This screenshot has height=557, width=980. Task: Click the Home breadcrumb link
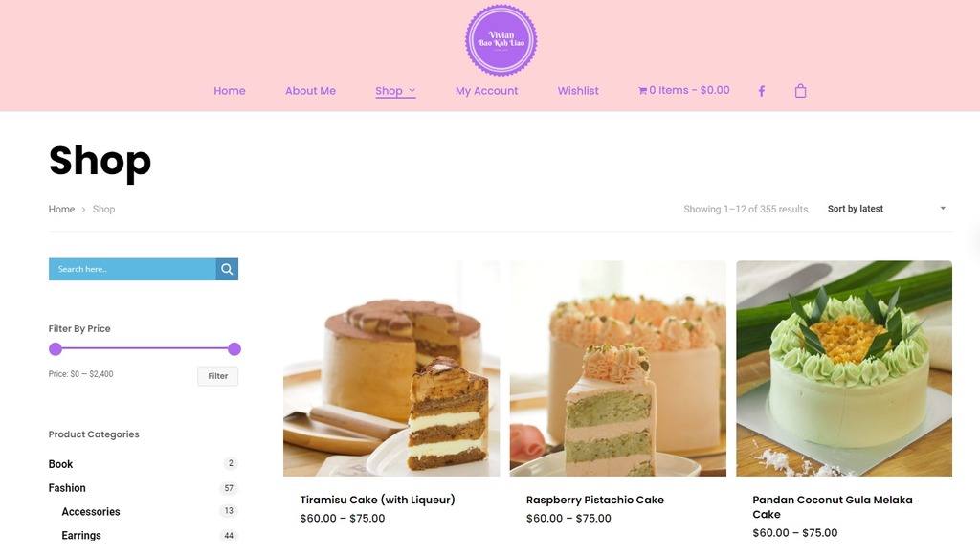(61, 209)
